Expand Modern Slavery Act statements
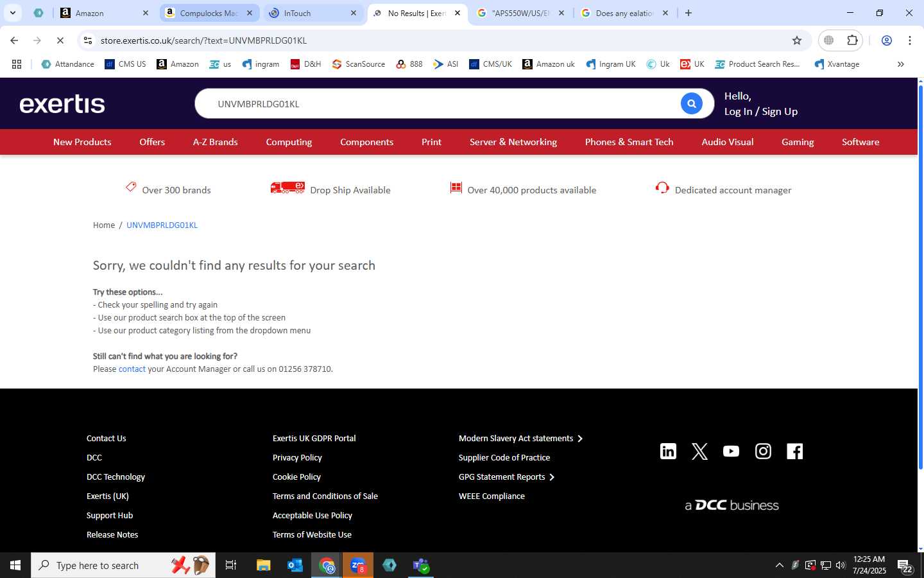The width and height of the screenshot is (924, 578). (520, 439)
